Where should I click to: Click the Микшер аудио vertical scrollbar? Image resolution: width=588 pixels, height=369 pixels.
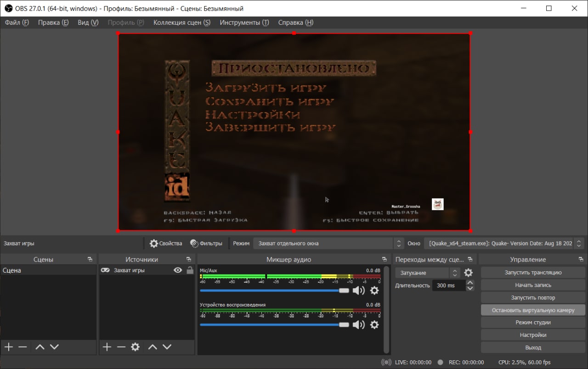386,310
